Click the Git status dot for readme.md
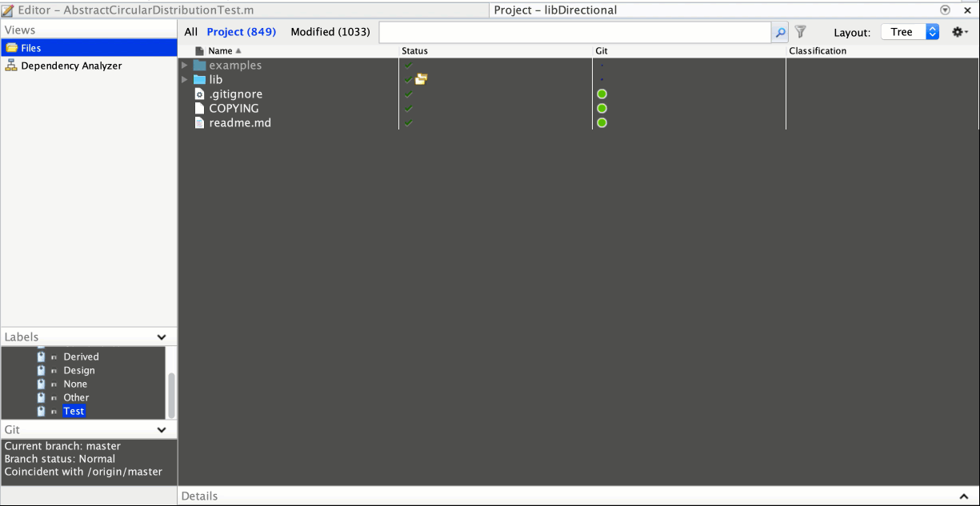 pyautogui.click(x=602, y=123)
